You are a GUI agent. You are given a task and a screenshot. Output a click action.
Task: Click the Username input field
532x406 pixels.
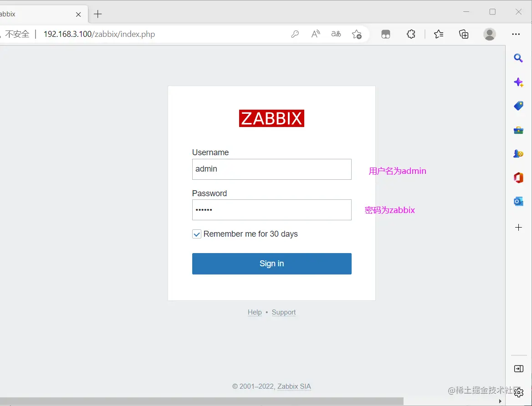272,169
